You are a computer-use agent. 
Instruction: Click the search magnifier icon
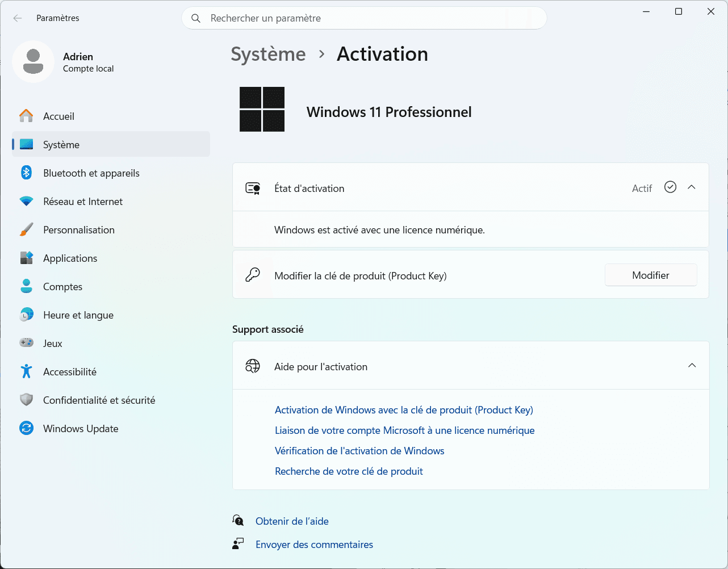coord(196,18)
